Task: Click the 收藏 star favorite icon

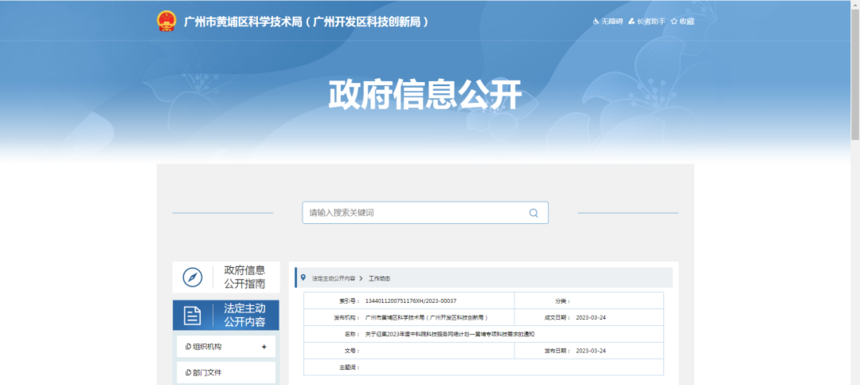Action: (x=674, y=21)
